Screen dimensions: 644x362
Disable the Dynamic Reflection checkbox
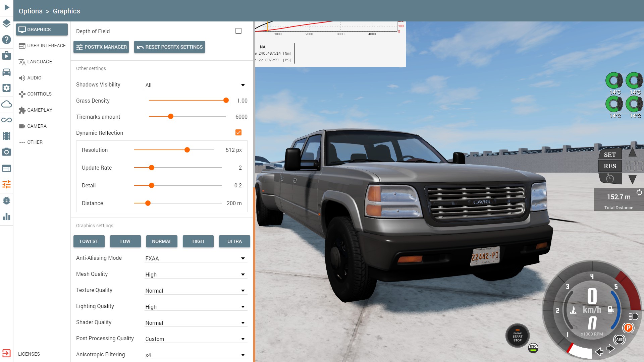[238, 132]
